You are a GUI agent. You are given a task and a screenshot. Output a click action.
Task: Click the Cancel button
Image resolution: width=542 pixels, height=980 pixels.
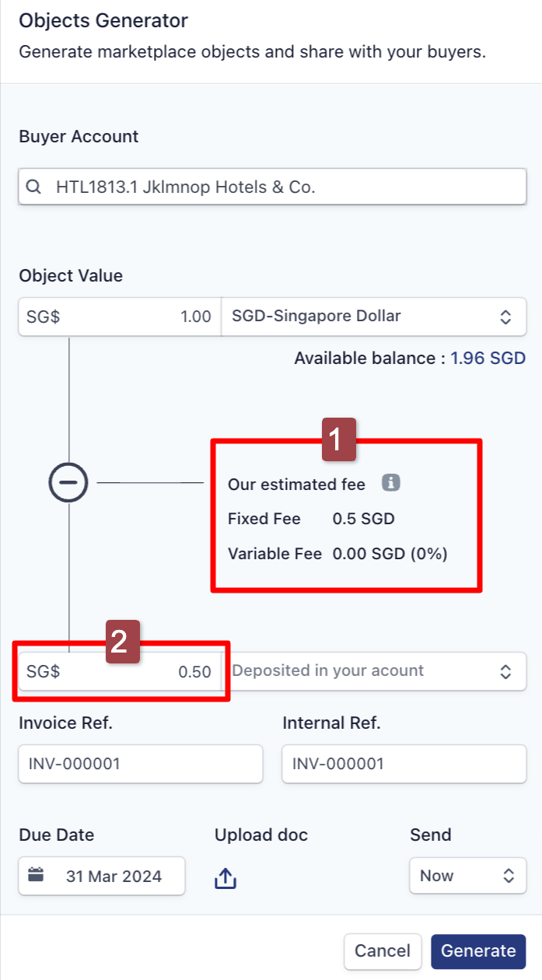[x=383, y=950]
